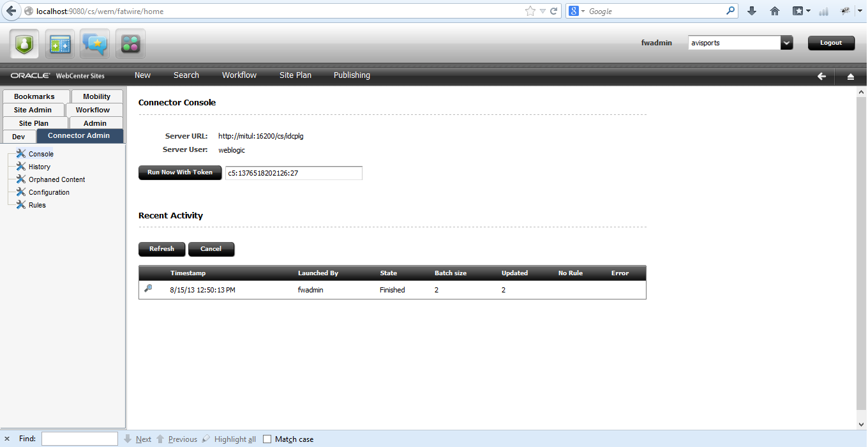Click the browser home icon

[774, 11]
